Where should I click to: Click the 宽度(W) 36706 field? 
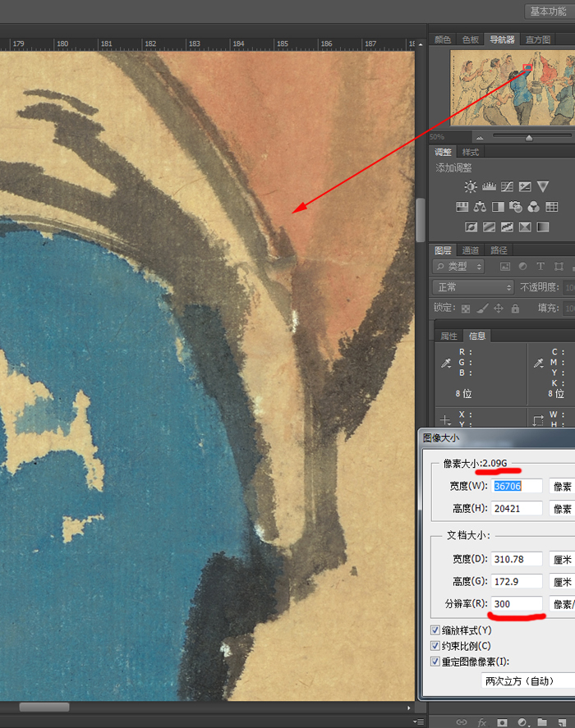pos(517,486)
